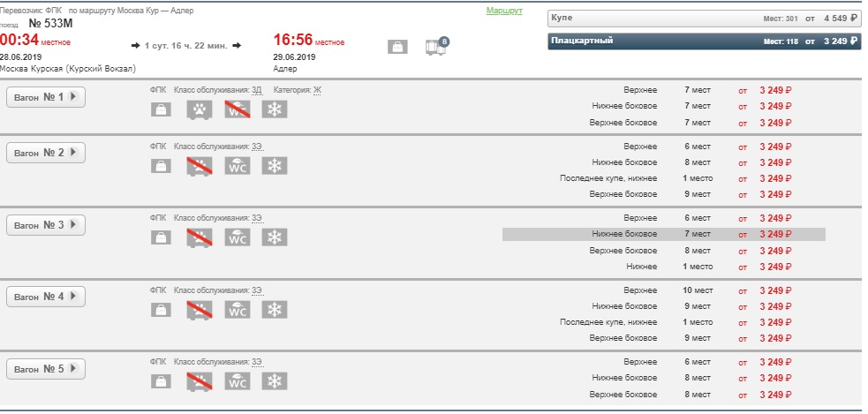
Task: Click the snowflake air-conditioning icon in wagon 2
Action: click(x=275, y=165)
